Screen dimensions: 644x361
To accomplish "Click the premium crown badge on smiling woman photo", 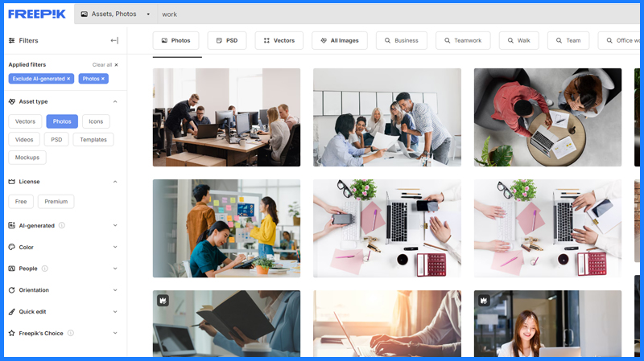I will 484,301.
